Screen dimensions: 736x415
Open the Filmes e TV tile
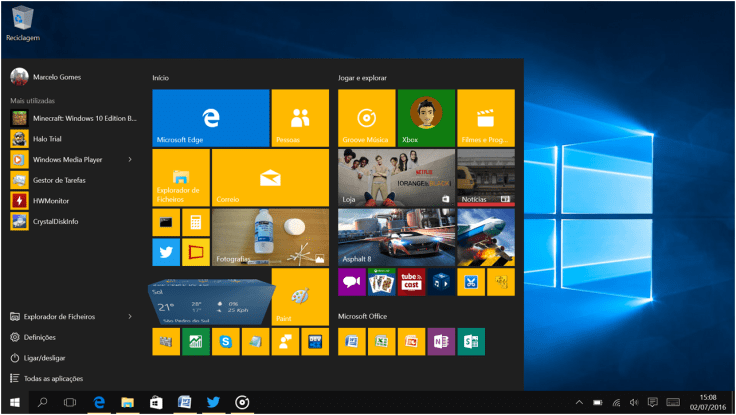coord(486,117)
